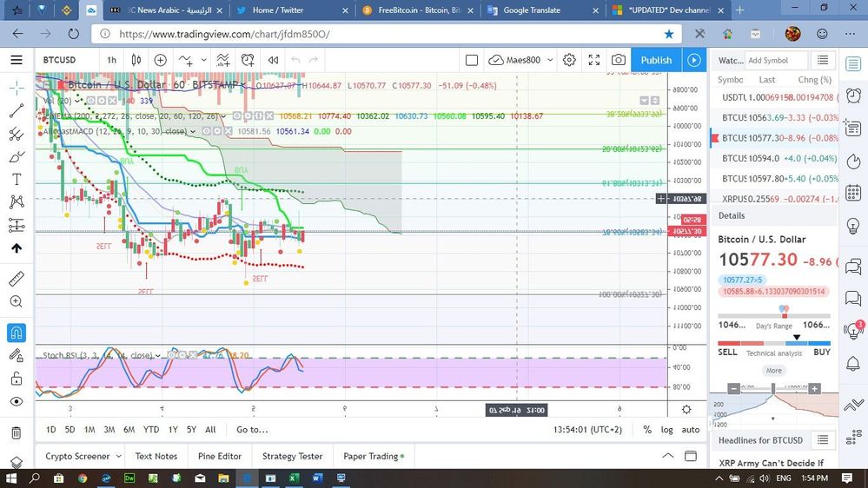This screenshot has width=868, height=488.
Task: Maximize the bottom panel
Action: pos(691,456)
